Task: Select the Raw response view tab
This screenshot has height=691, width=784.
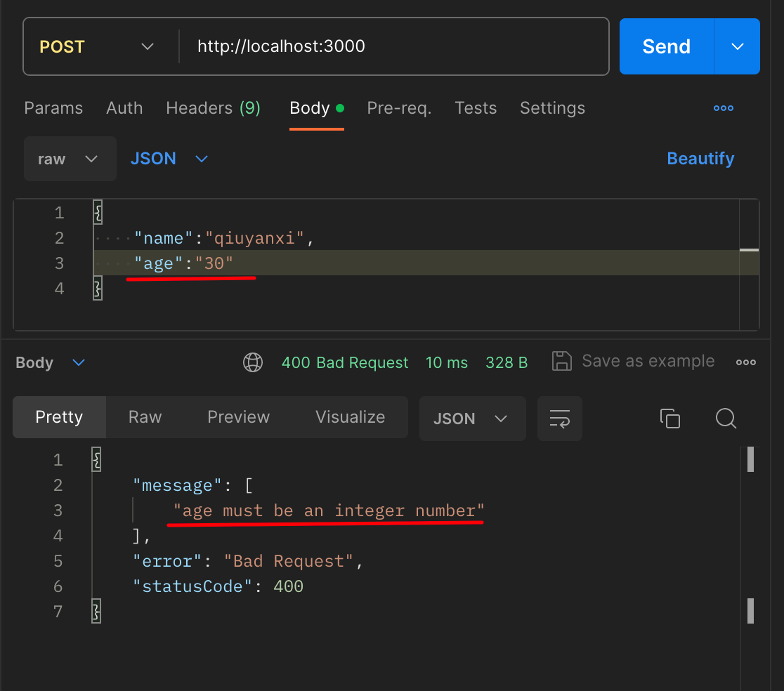Action: (145, 417)
